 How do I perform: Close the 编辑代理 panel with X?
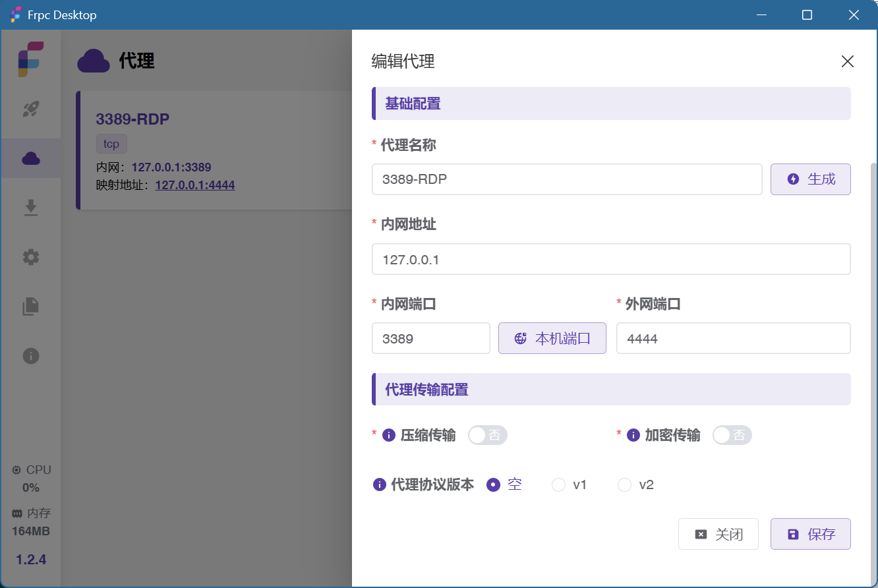[848, 62]
